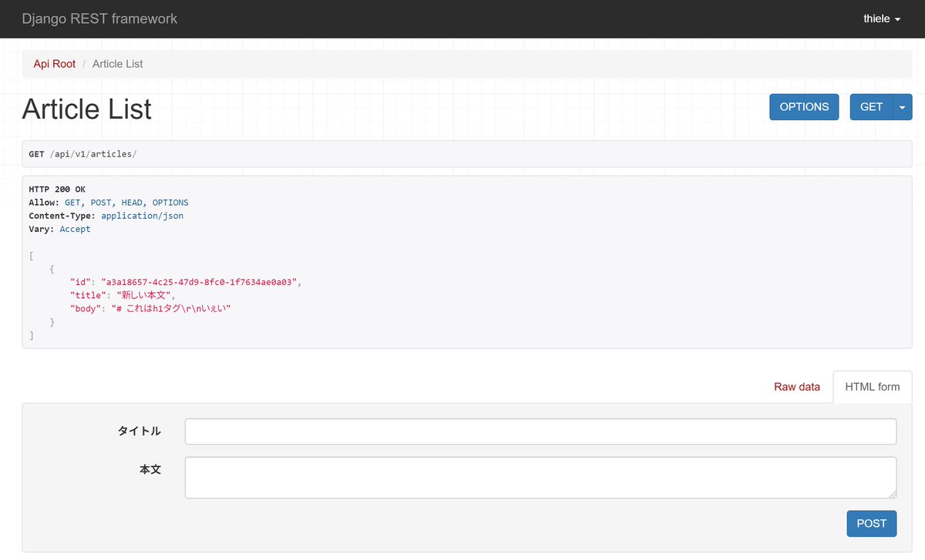Click the body value with h1タグ
925x560 pixels.
click(x=171, y=308)
